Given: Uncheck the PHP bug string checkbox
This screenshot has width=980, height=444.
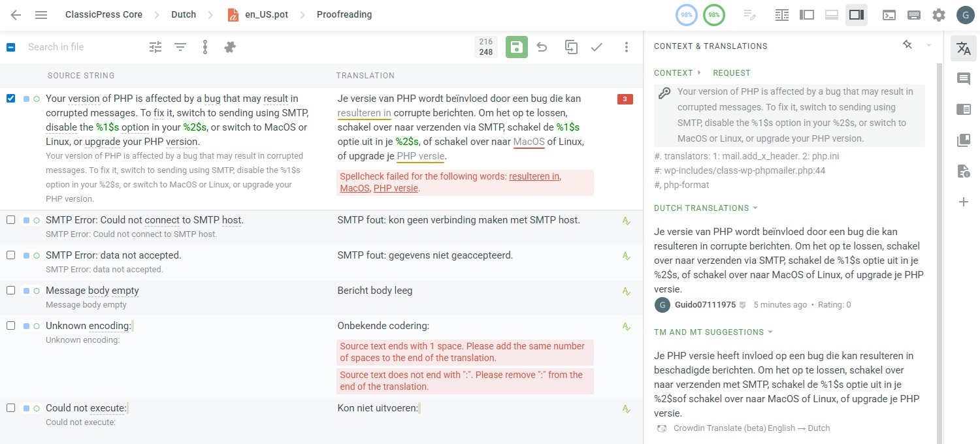Looking at the screenshot, I should pos(10,99).
